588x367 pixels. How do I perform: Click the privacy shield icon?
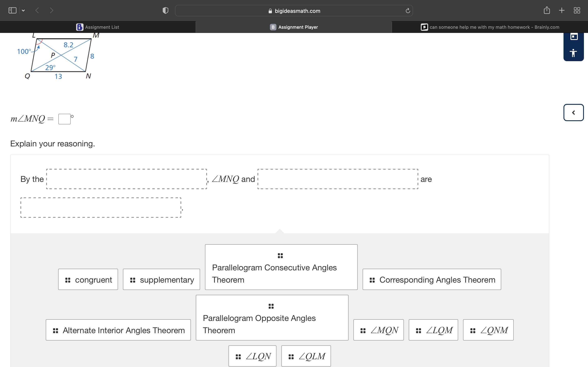[x=165, y=10]
